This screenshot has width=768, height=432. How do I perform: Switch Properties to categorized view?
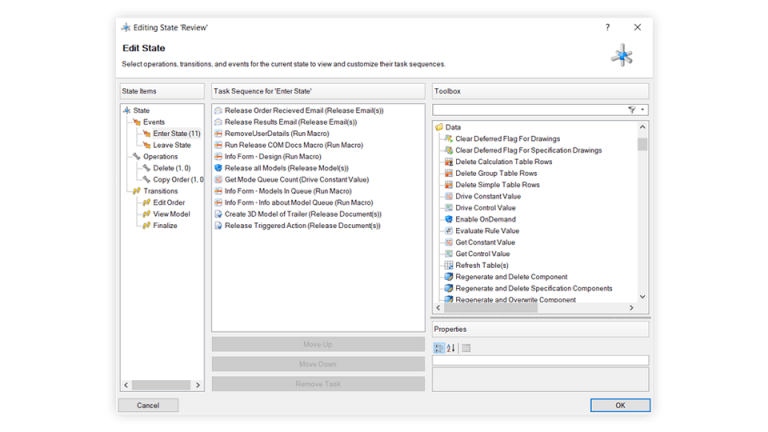pyautogui.click(x=439, y=348)
